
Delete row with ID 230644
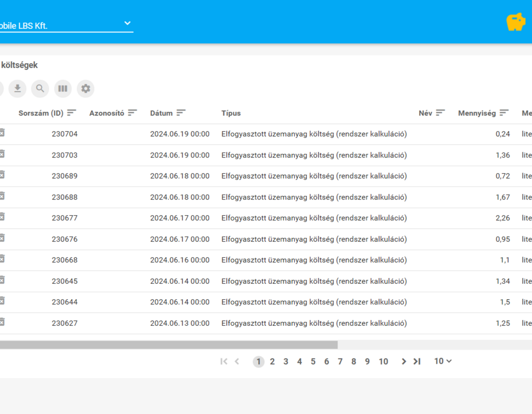click(2, 300)
